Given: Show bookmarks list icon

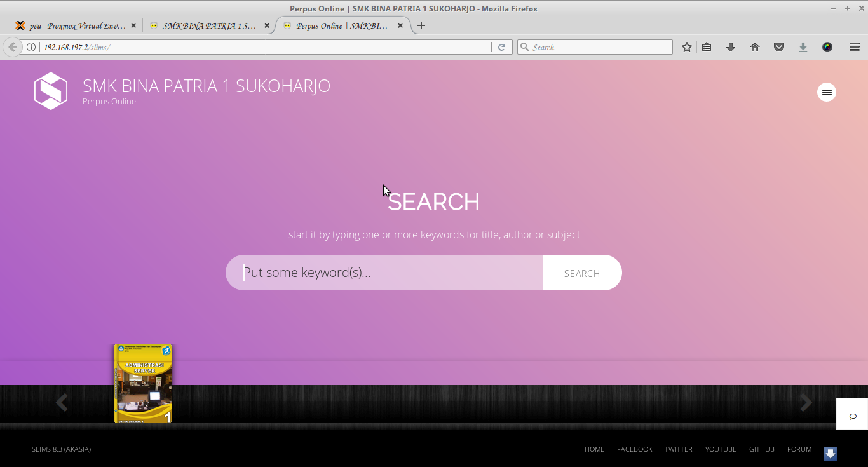Looking at the screenshot, I should click(707, 47).
